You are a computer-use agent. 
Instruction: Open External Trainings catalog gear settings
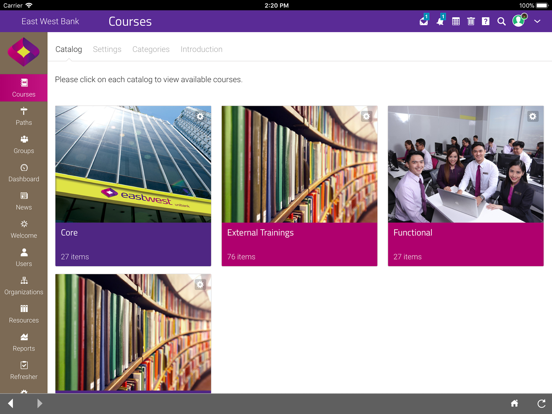coord(366,116)
